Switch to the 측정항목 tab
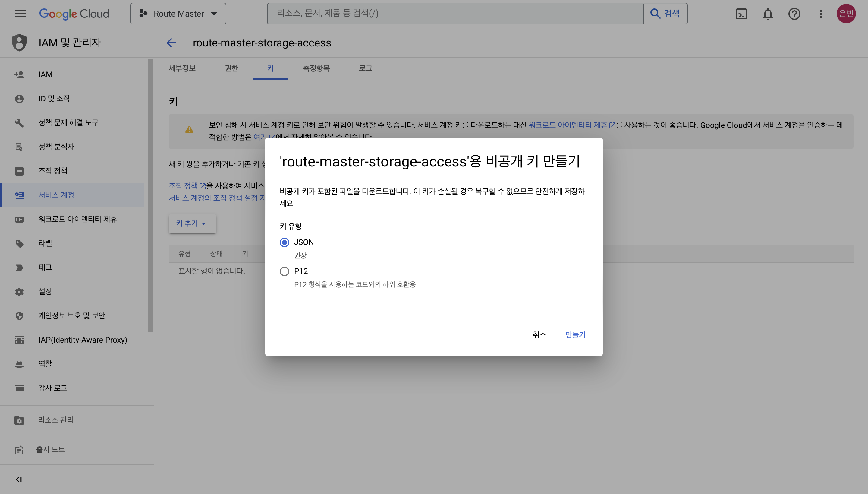The image size is (868, 494). point(316,68)
